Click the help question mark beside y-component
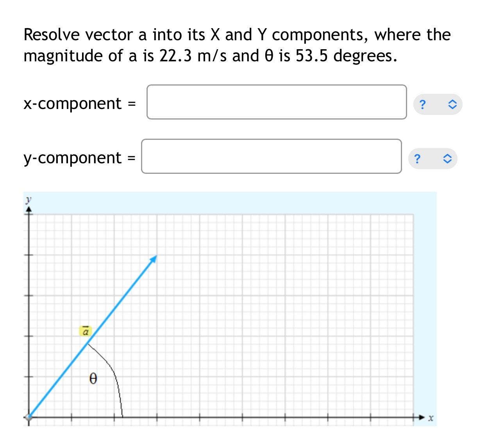The width and height of the screenshot is (504, 443). tap(418, 159)
